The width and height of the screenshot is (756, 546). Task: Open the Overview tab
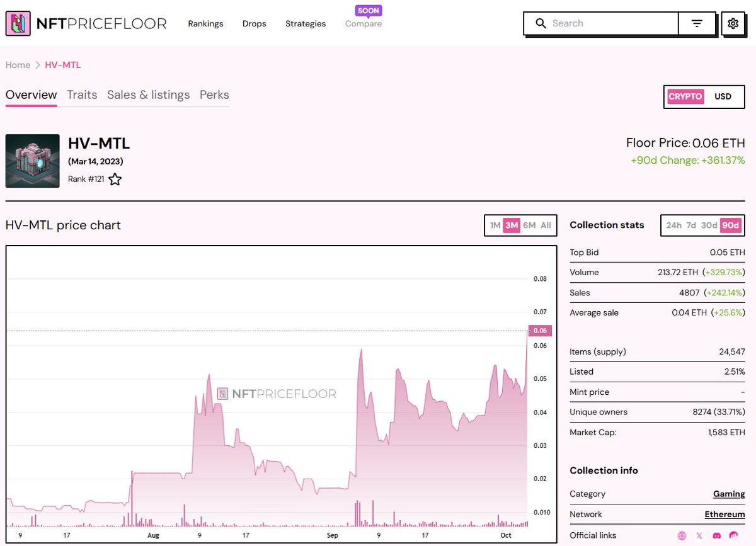point(31,95)
